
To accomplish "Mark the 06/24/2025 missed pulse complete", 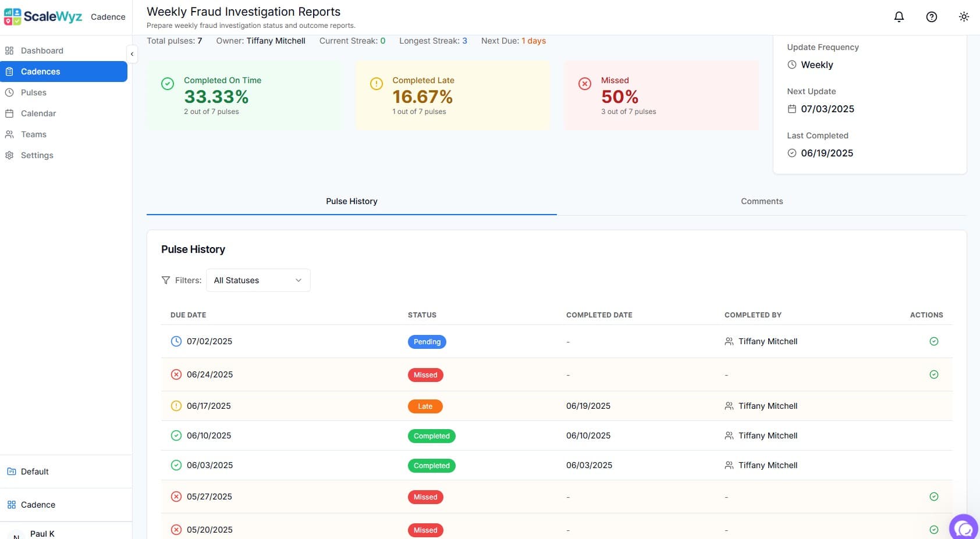I will click(x=933, y=374).
